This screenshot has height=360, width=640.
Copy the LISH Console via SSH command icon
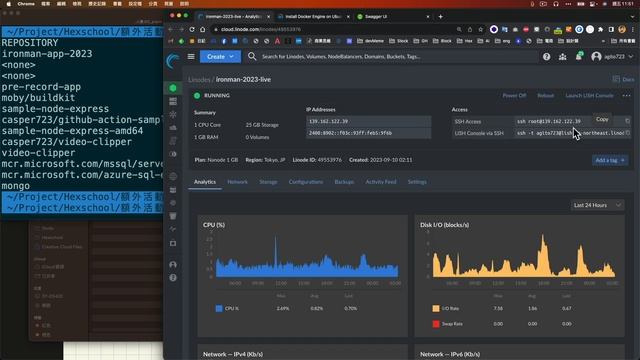627,133
